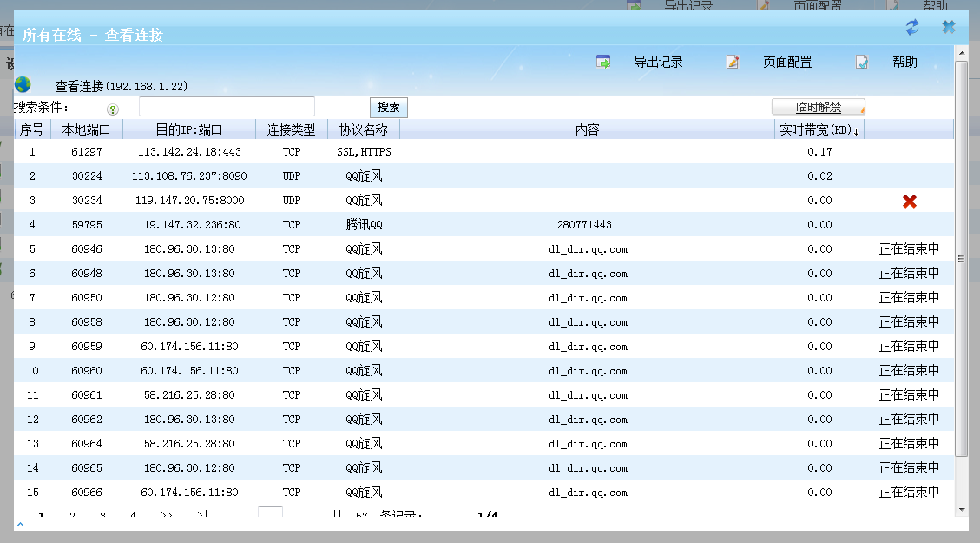Click the help document icon
This screenshot has height=543, width=980.
pos(861,62)
